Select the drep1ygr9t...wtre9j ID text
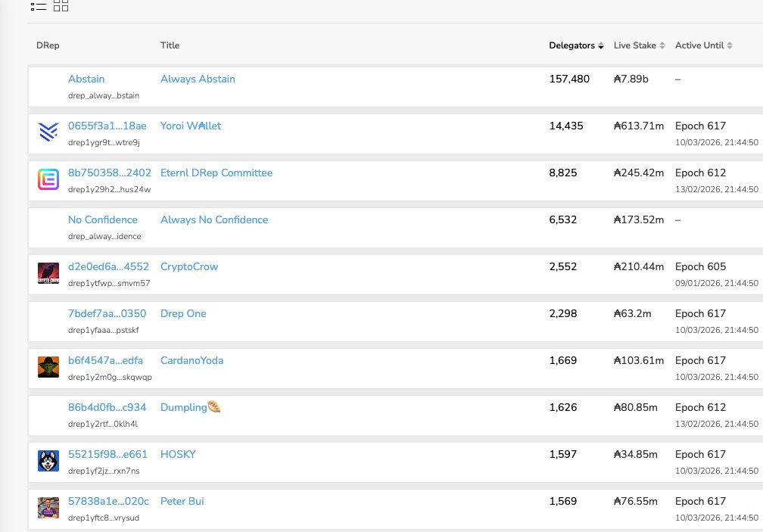 (104, 142)
